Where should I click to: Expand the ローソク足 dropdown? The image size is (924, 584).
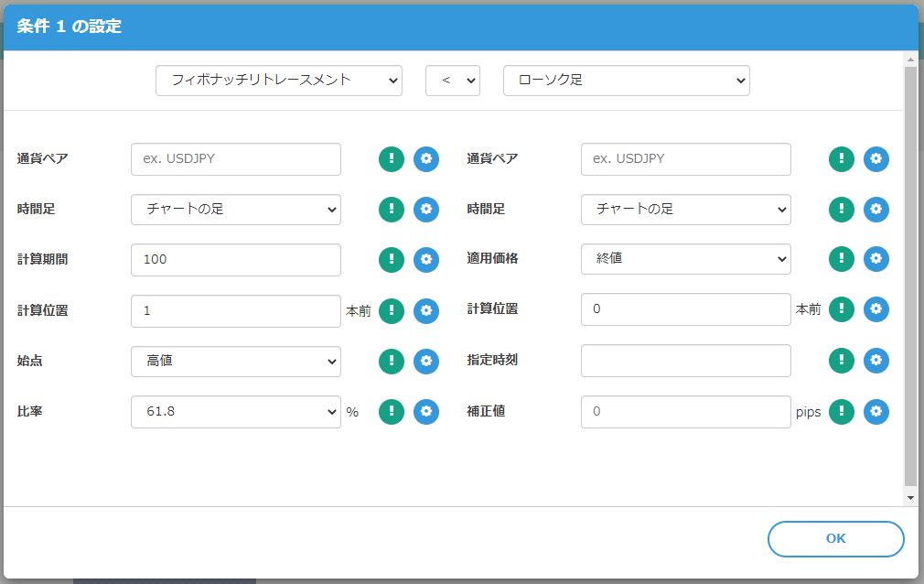(627, 81)
